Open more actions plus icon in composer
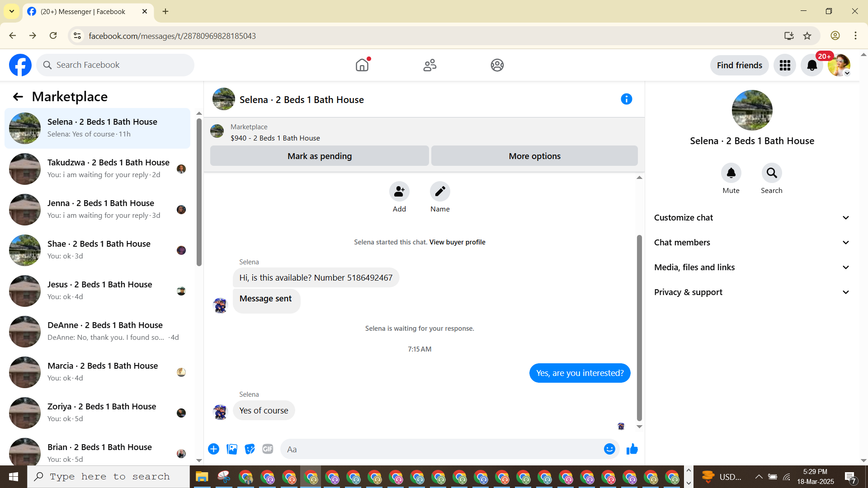 point(214,449)
